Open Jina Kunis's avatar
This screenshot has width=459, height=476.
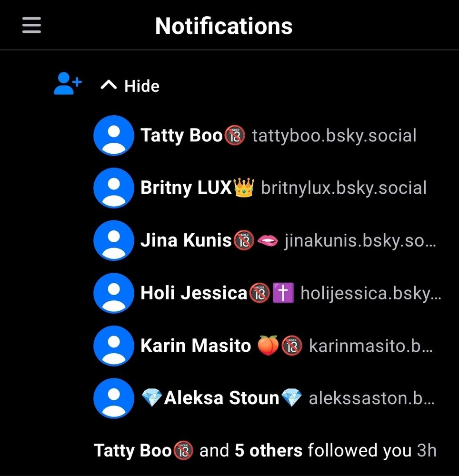(114, 240)
